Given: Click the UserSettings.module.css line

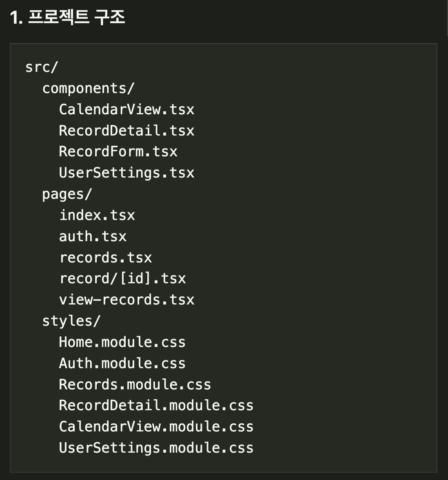Looking at the screenshot, I should pos(156,448).
